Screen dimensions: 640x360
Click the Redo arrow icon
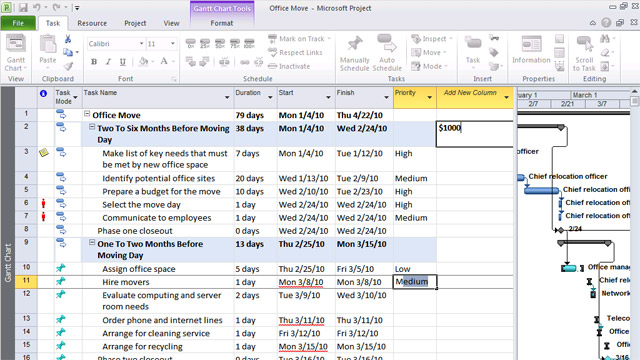point(56,7)
